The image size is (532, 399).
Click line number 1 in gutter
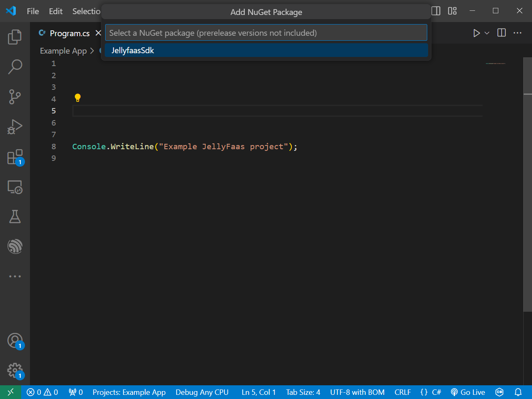coord(54,64)
